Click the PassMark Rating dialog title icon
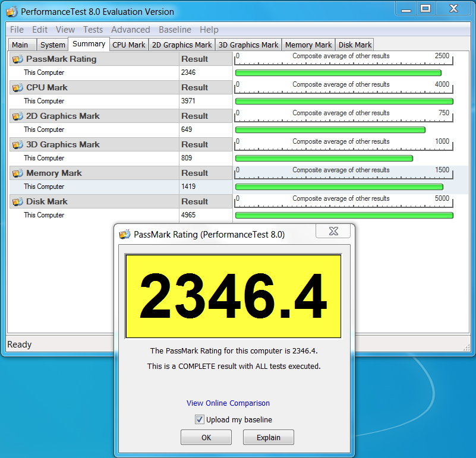Screen dimensions: 476x458 point(124,234)
